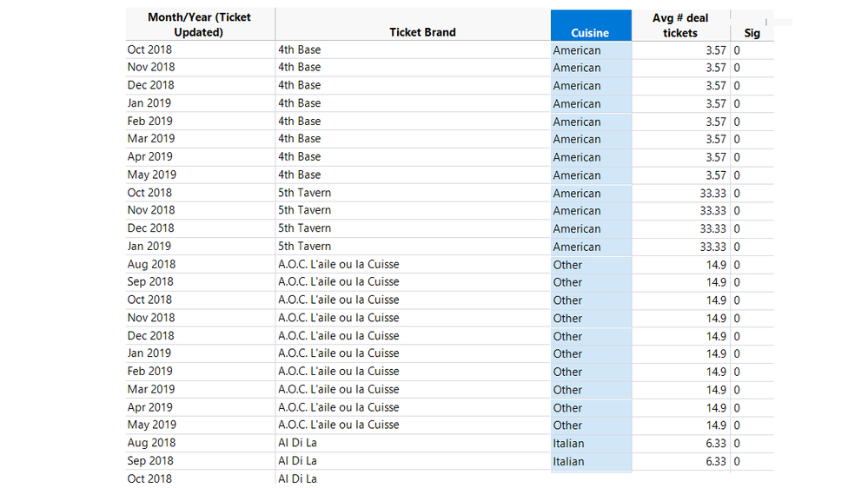Select Sig value 0 for 5th Tavern Nov 2018
The width and height of the screenshot is (868, 488).
(x=737, y=211)
